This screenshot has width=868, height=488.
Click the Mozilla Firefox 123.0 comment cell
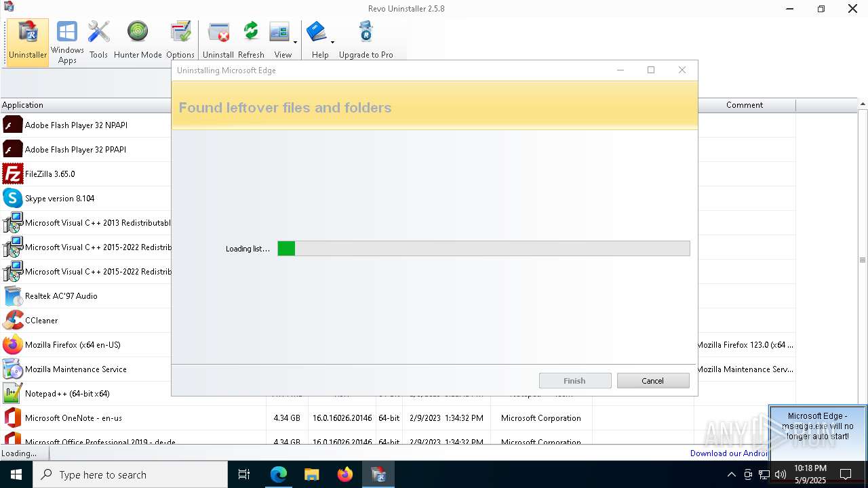(745, 345)
